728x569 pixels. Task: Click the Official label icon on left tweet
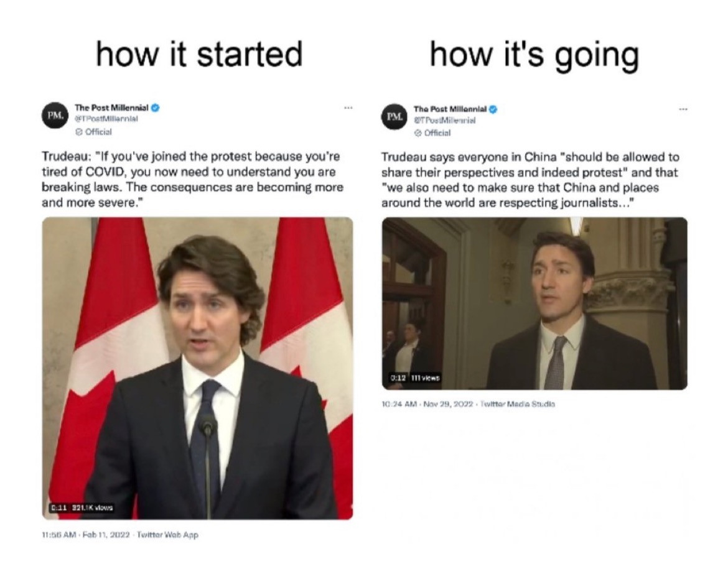(79, 132)
